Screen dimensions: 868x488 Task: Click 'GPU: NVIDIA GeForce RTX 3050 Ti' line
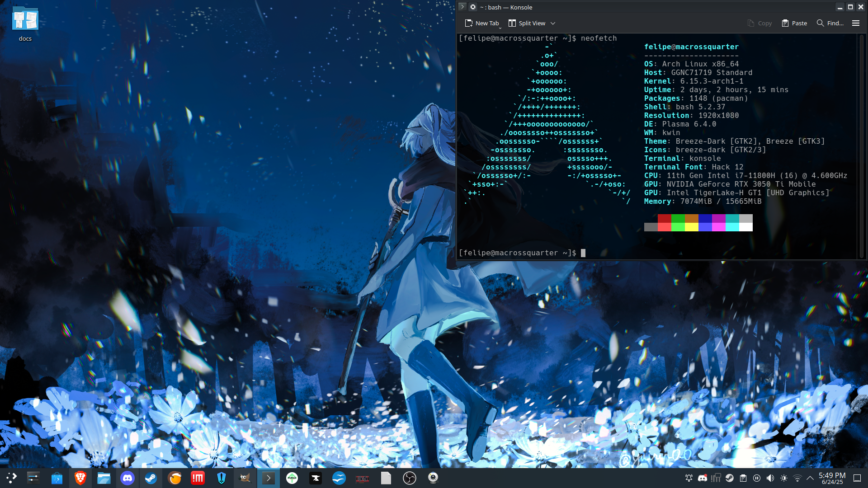[x=730, y=184]
